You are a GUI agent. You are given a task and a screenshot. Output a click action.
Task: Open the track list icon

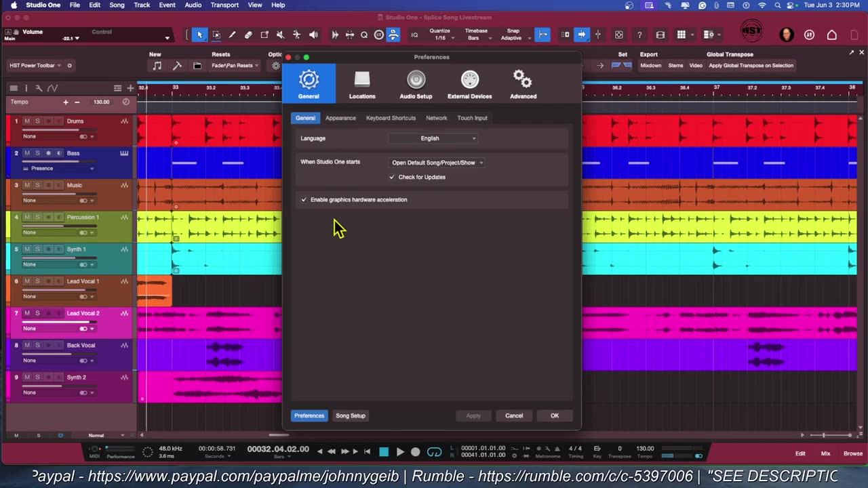coord(14,88)
